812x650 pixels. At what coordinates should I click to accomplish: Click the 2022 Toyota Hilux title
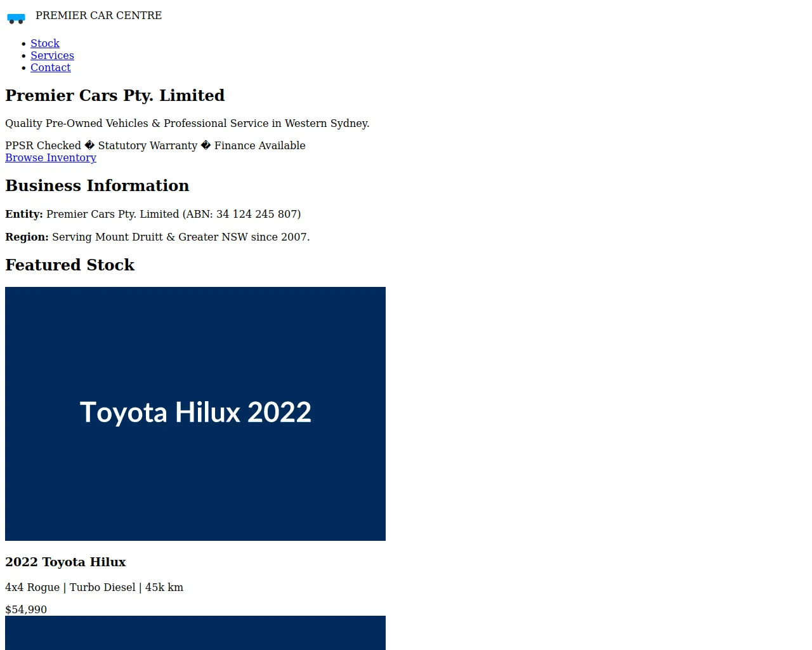65,562
